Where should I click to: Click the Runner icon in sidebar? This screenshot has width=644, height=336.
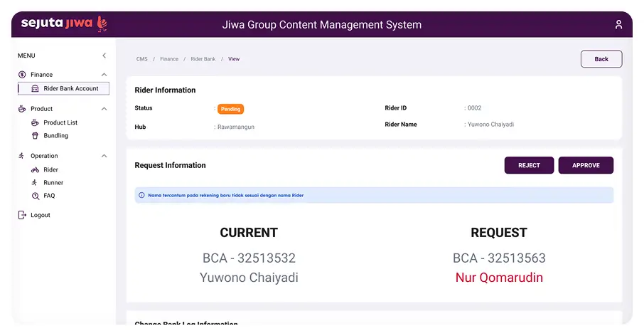click(36, 183)
